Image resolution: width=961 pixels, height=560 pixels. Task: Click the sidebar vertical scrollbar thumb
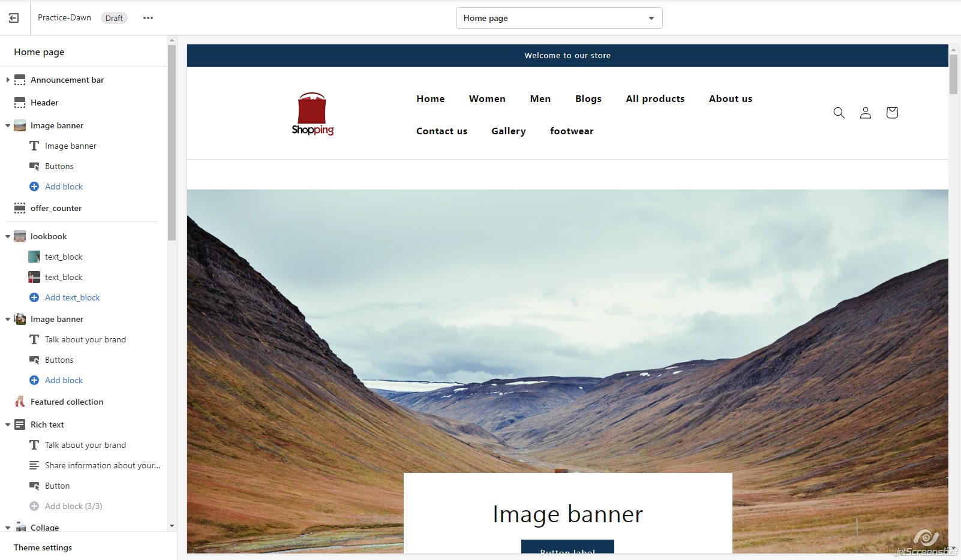pos(172,143)
